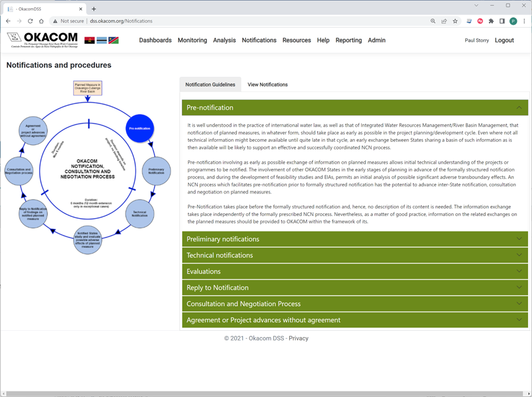Click the Notified States study diagram node
The image size is (532, 397).
88,240
